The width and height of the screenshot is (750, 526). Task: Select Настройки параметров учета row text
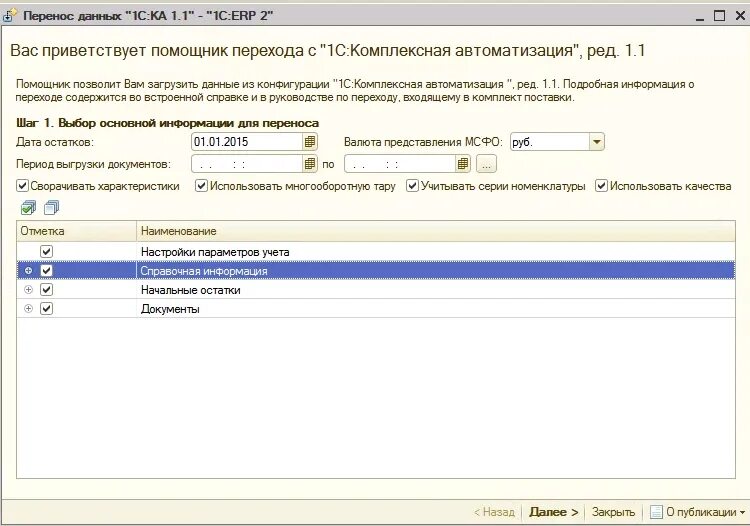click(215, 252)
